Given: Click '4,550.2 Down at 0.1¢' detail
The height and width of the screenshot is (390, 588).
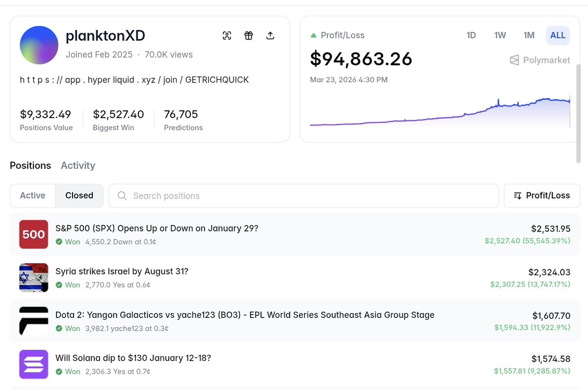Looking at the screenshot, I should coord(121,242).
